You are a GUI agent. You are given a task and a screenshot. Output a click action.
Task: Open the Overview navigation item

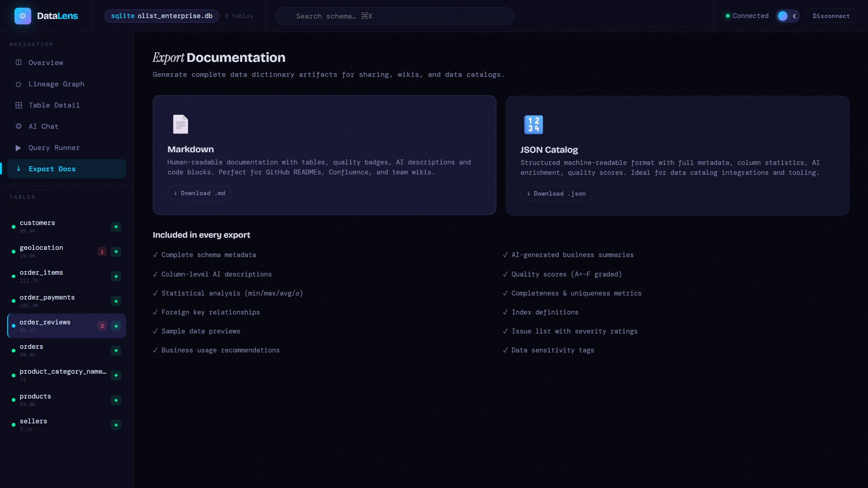pyautogui.click(x=66, y=63)
